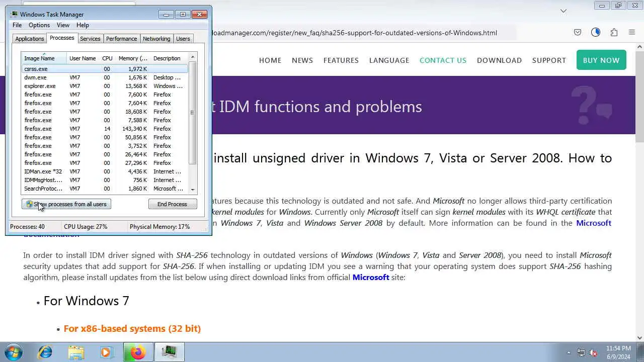Click process list scroll down arrow
644x362 pixels.
(x=192, y=190)
